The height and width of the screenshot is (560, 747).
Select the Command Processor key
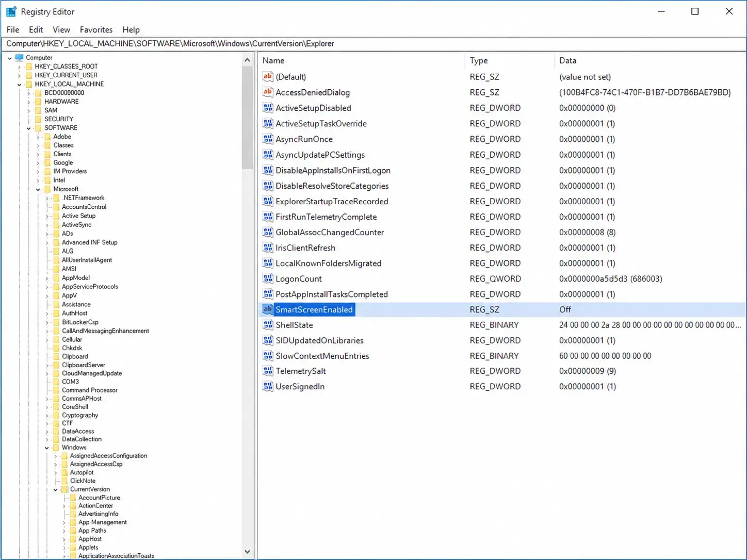[x=90, y=390]
